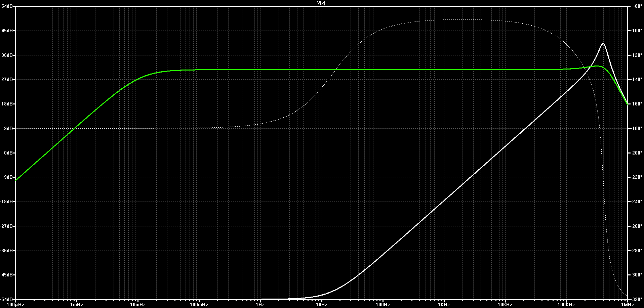Screen dimensions: 644x308
Task: Click the -80° phase axis label
Action: [637, 6]
